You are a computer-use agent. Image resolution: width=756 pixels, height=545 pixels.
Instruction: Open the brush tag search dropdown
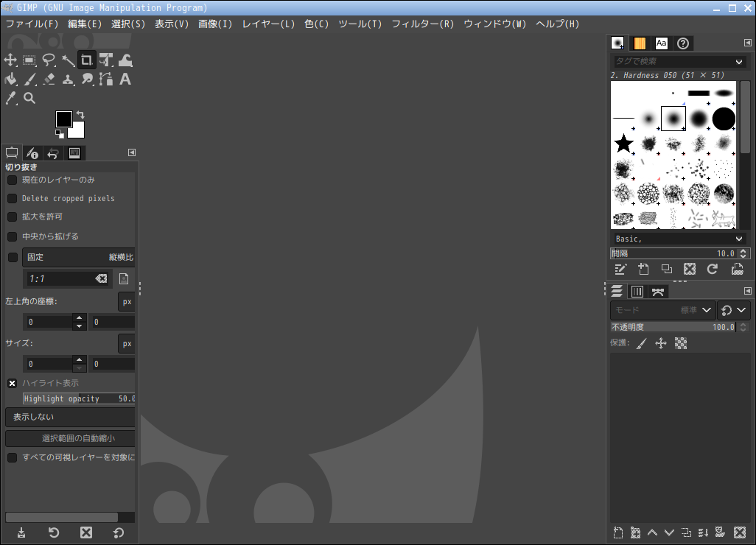(739, 62)
